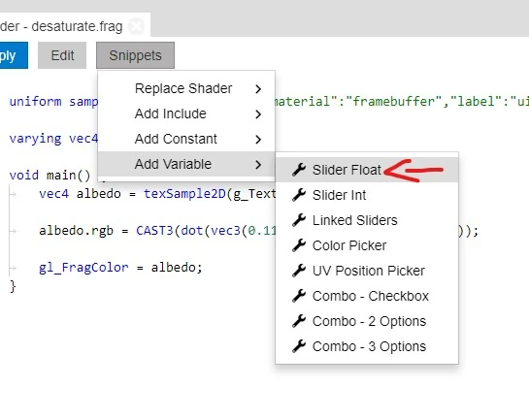Open the Edit button menu
The height and width of the screenshot is (420, 529).
(62, 55)
